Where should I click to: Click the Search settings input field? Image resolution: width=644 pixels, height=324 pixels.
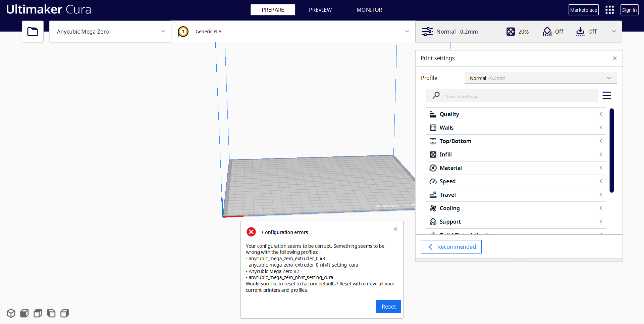coord(512,96)
